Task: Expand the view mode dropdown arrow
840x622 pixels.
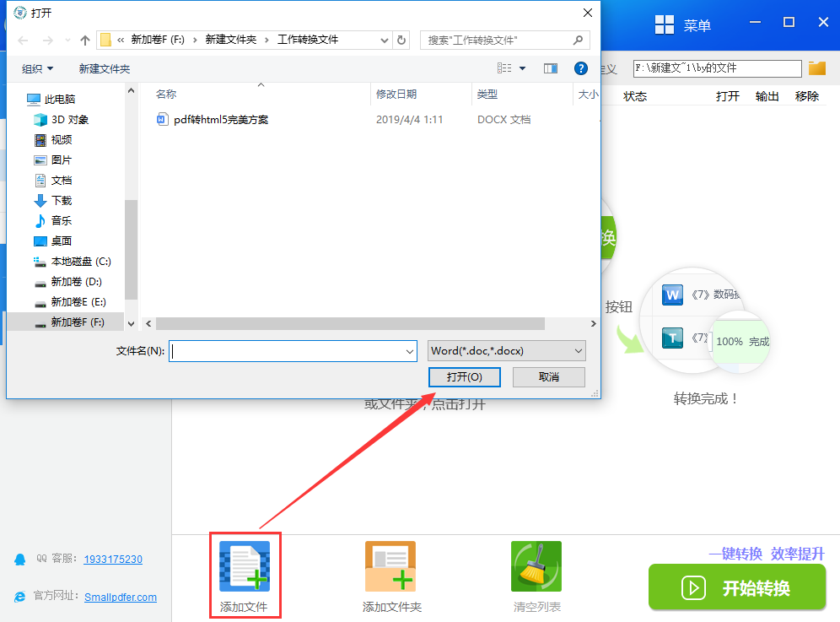Action: (x=522, y=68)
